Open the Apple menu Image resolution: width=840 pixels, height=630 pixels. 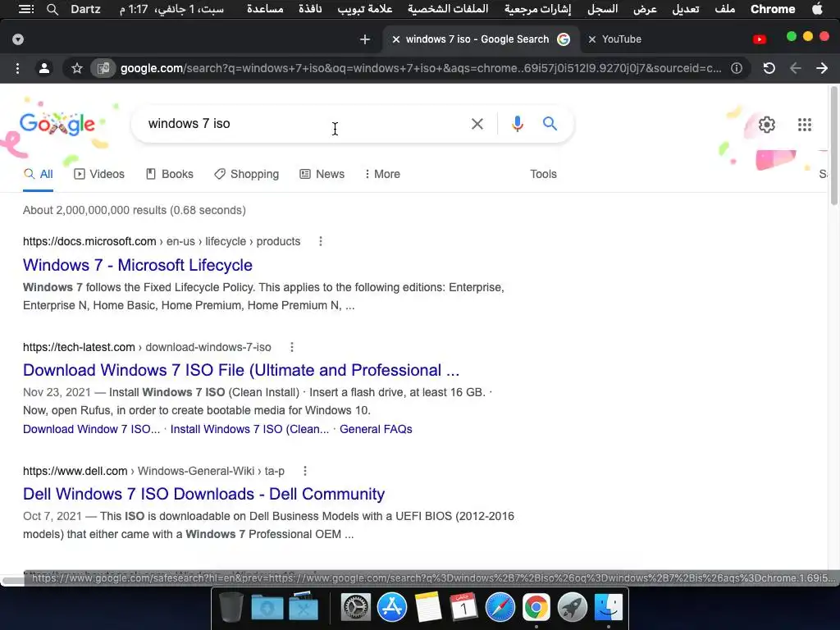[818, 9]
